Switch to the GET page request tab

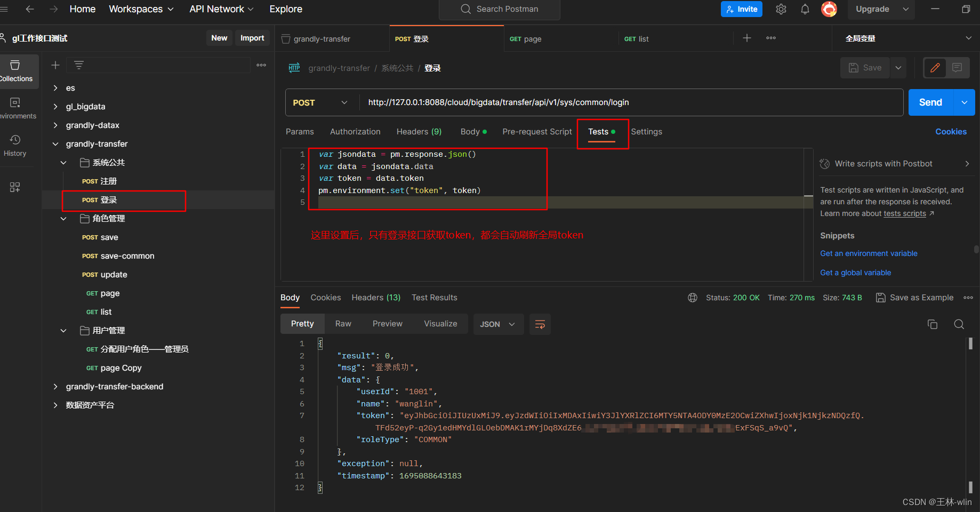click(561, 38)
